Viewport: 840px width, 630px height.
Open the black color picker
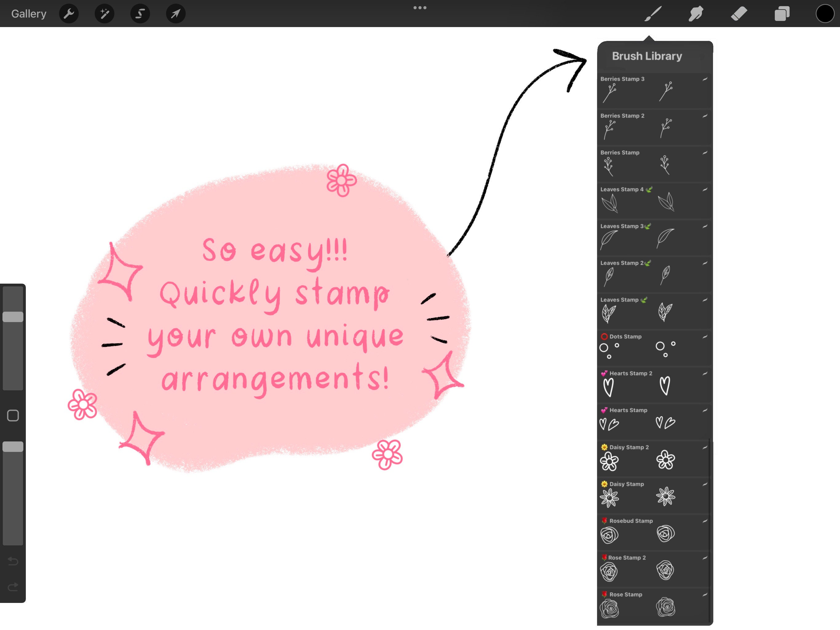click(x=825, y=14)
